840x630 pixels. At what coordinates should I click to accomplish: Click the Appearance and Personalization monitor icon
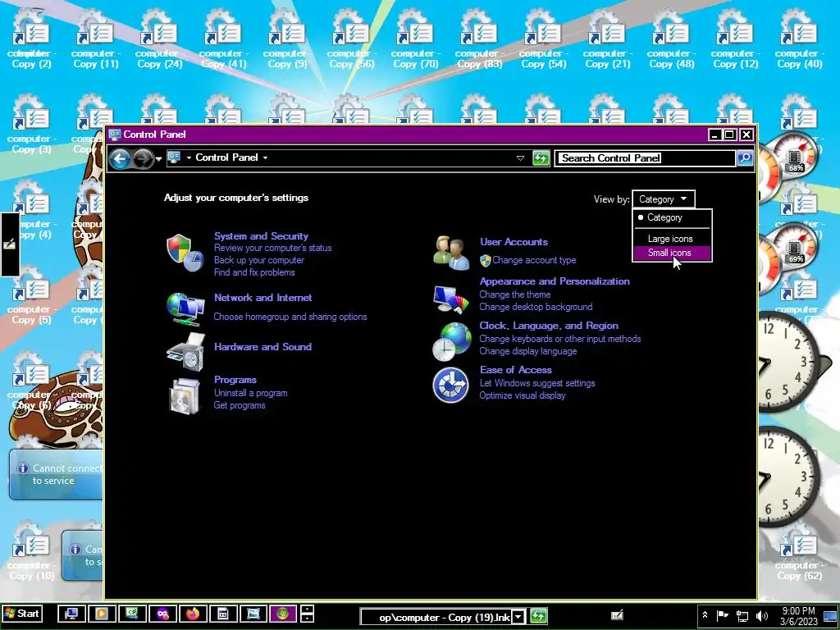[x=450, y=299]
